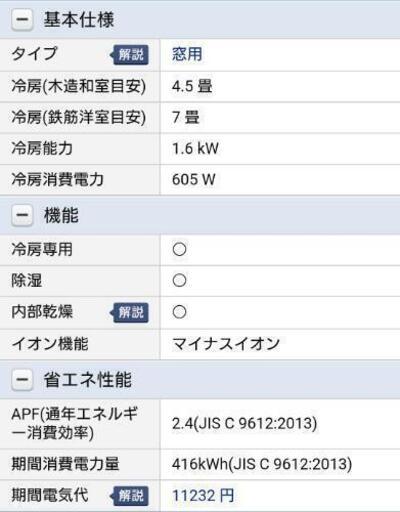Collapse the 機能 section
400x512 pixels.
[x=22, y=215]
